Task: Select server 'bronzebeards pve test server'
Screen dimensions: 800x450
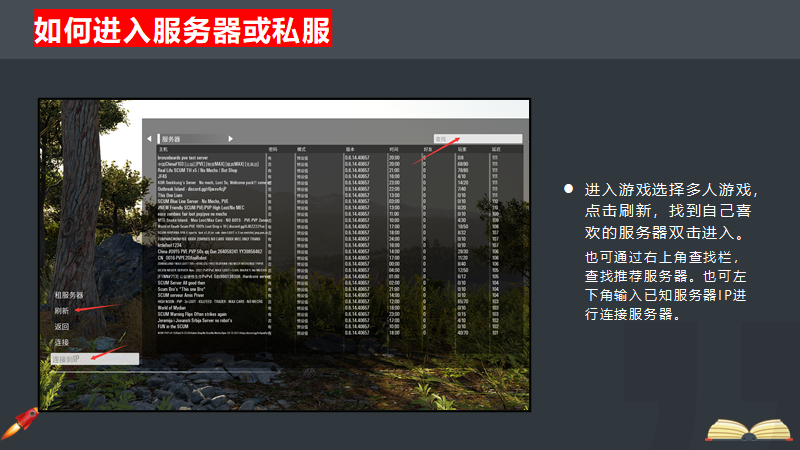Action: (339, 158)
